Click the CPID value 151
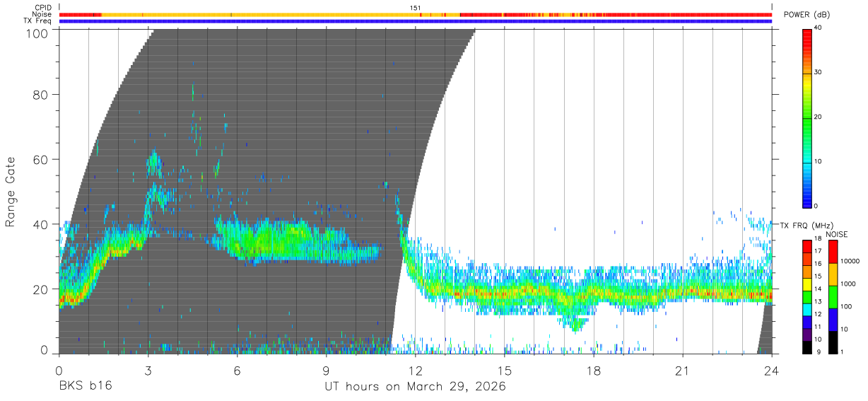Screen dimensions: 868x401 tap(416, 8)
